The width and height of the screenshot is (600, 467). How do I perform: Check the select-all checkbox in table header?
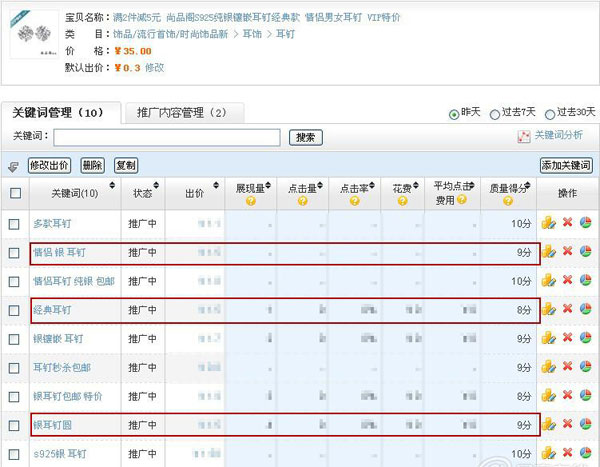(14, 193)
